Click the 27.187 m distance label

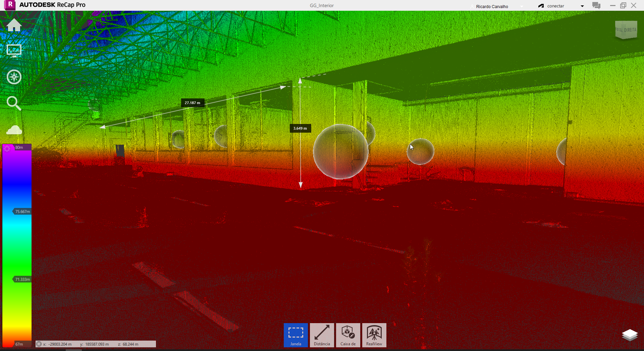coord(193,103)
